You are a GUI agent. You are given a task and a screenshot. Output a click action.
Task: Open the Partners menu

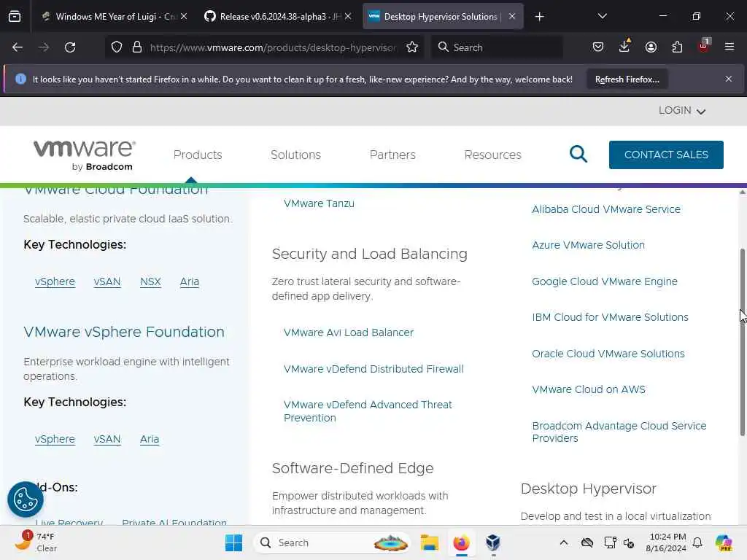point(392,155)
